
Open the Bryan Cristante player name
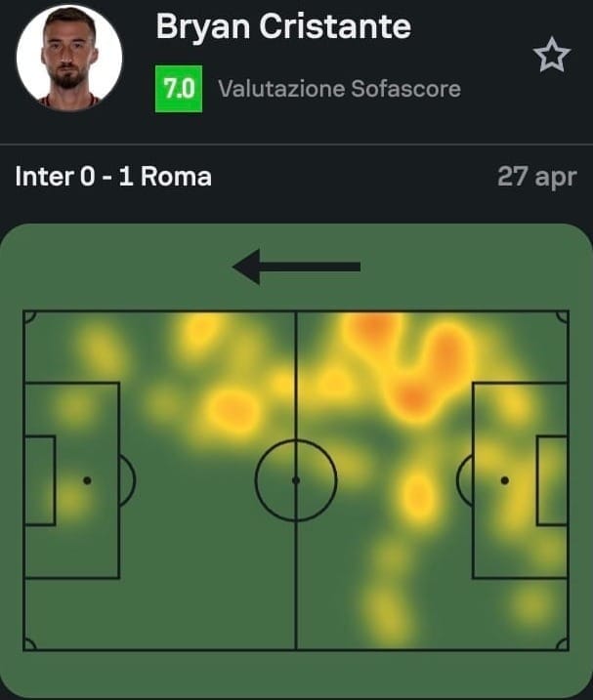(283, 26)
